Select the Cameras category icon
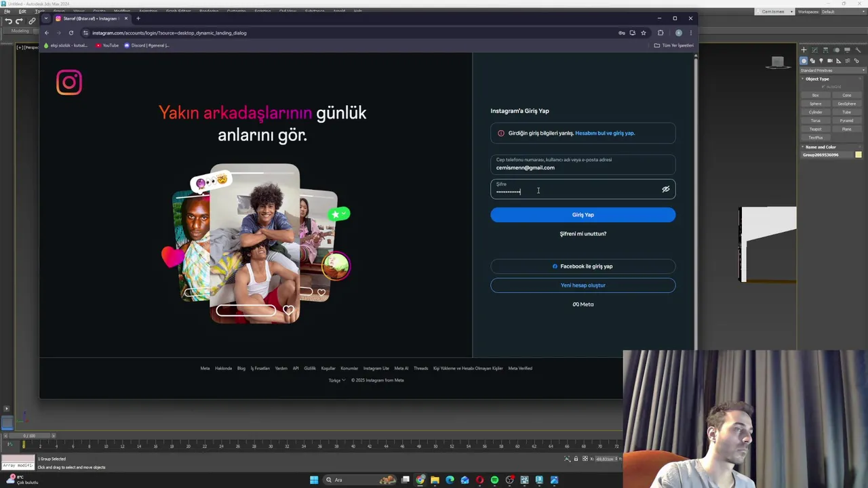The width and height of the screenshot is (868, 488). click(x=830, y=60)
